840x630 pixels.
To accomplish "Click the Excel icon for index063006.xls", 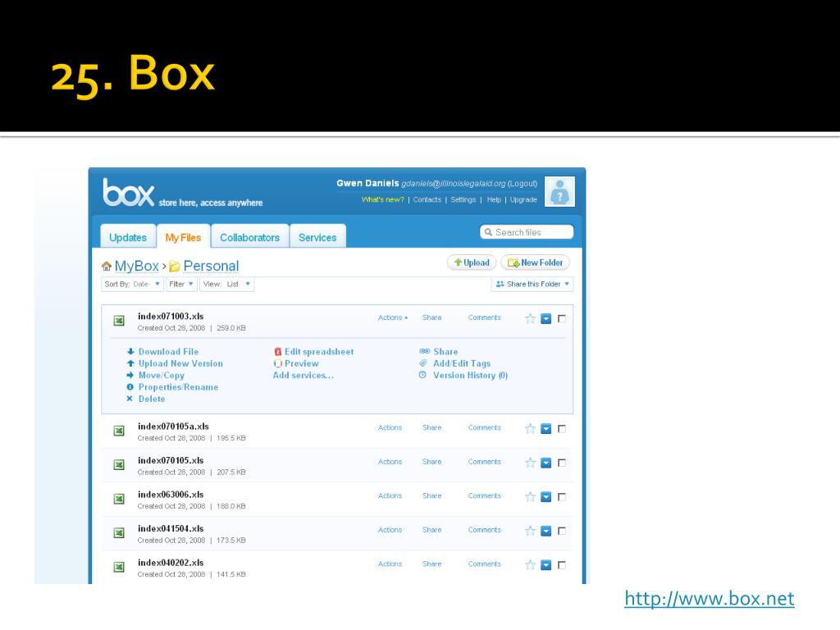I will [119, 499].
